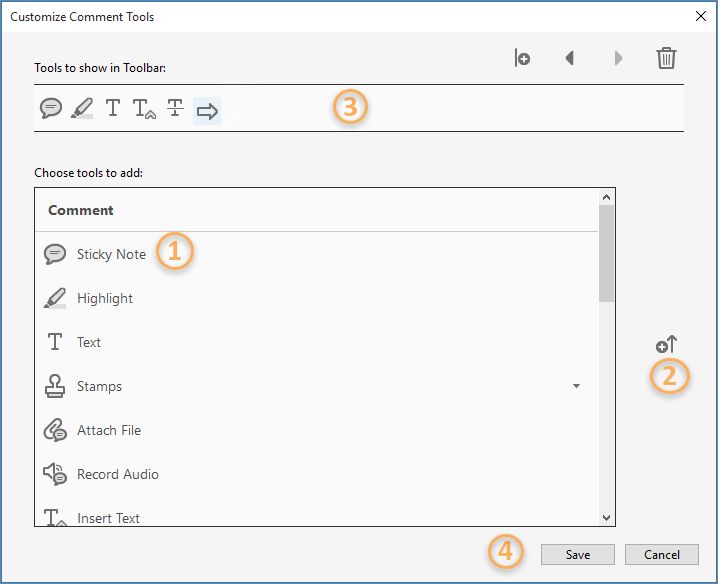
Task: Select Attach File in the tools list
Action: click(109, 430)
